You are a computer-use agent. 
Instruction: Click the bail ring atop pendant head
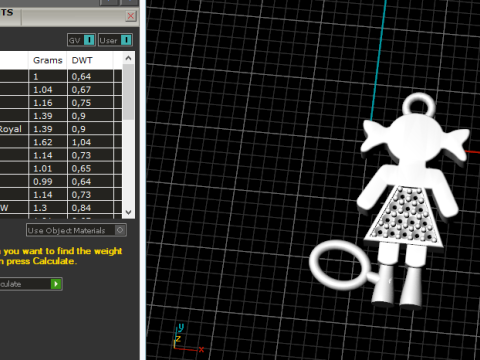pos(419,105)
